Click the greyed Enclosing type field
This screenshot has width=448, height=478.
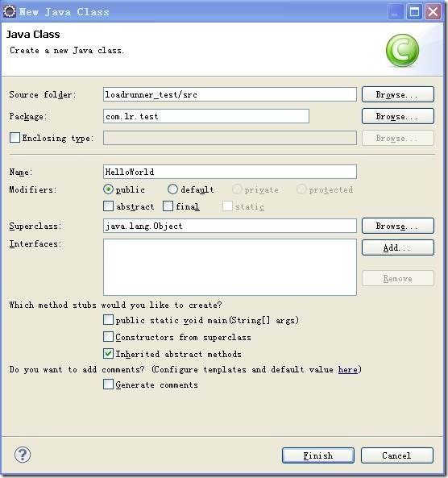(230, 138)
